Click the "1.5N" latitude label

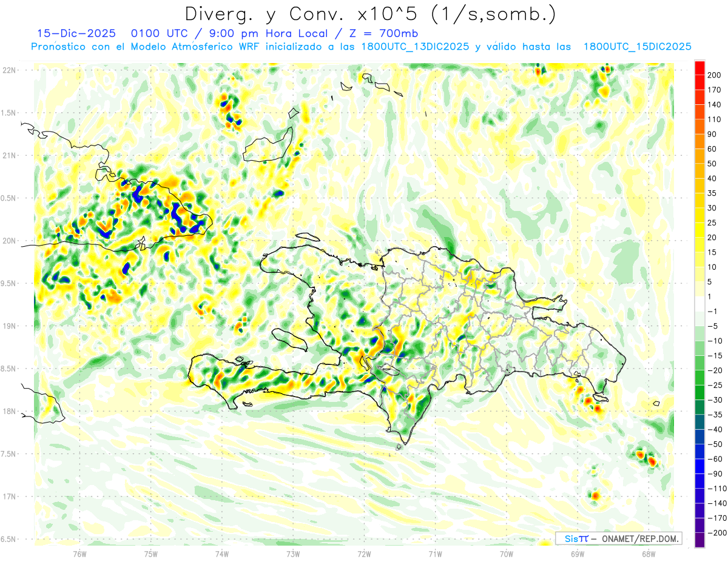point(8,113)
